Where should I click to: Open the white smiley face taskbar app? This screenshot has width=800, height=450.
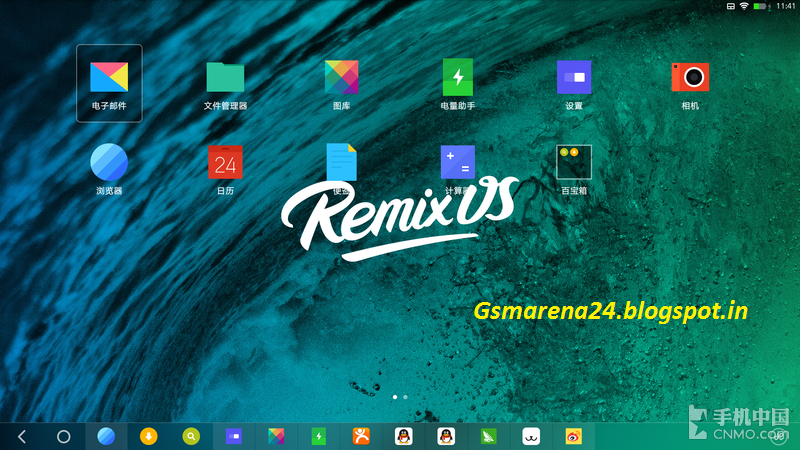click(531, 436)
